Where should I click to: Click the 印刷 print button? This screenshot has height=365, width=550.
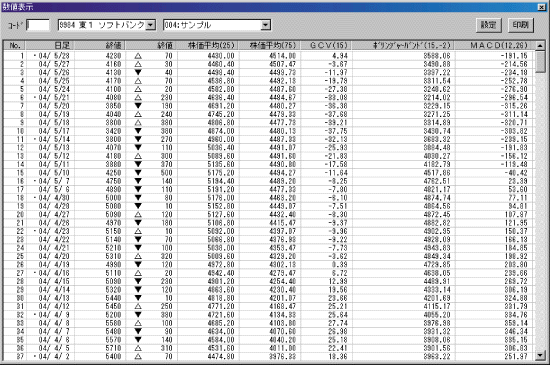tap(521, 25)
